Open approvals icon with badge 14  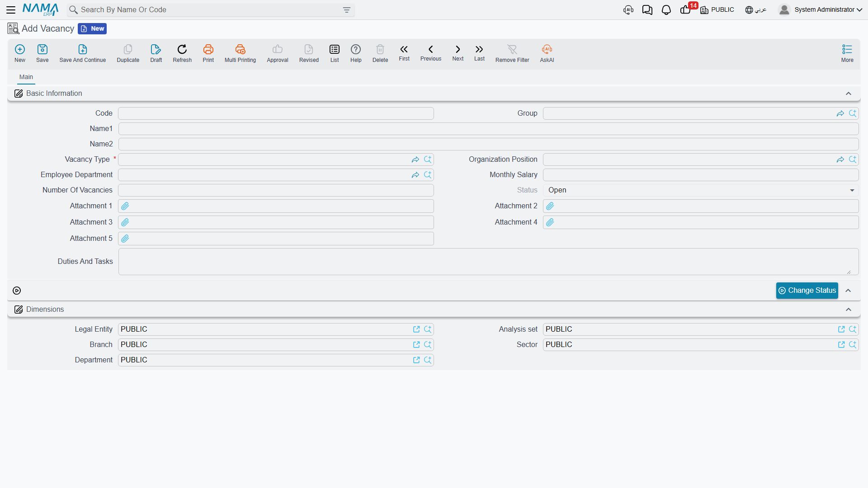tap(686, 9)
